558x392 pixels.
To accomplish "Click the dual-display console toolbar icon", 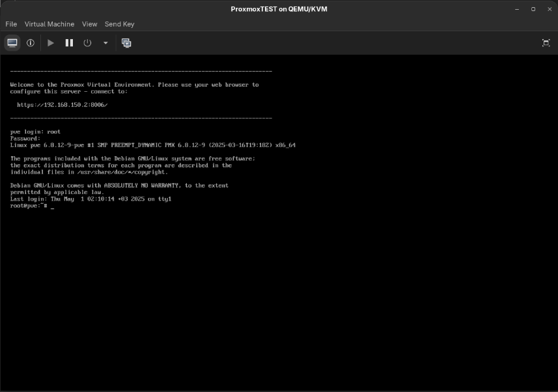I will coord(126,42).
